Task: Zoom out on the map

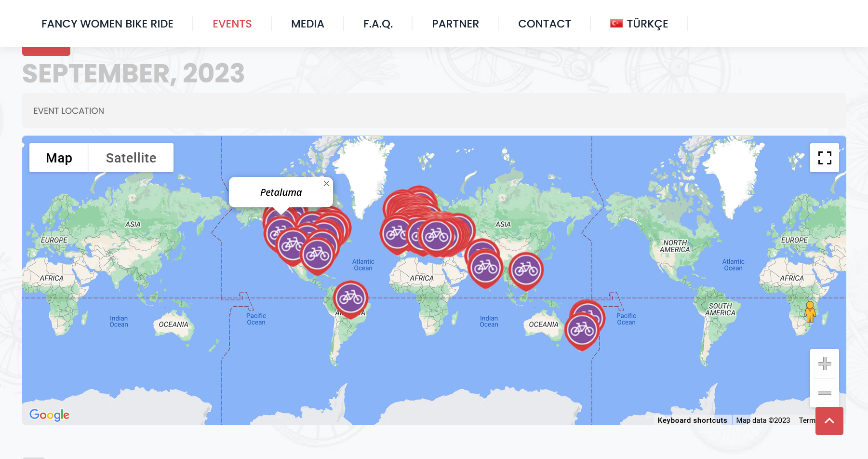Action: coord(824,393)
